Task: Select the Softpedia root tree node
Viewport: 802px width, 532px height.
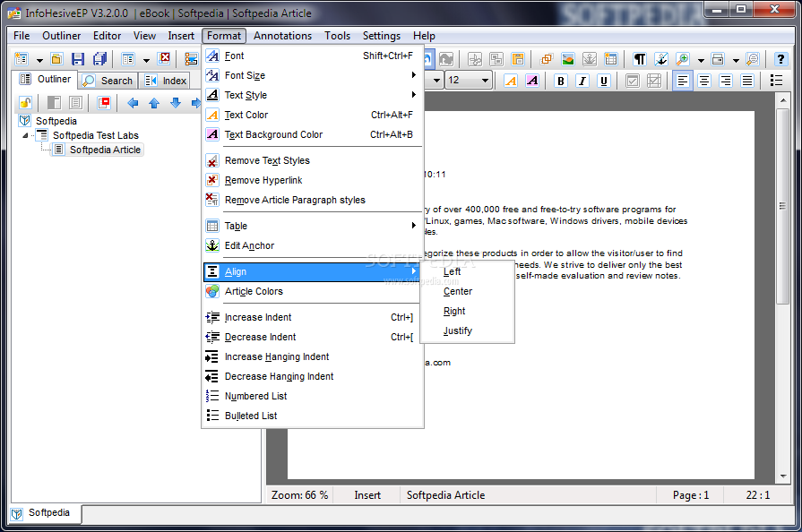Action: (56, 121)
